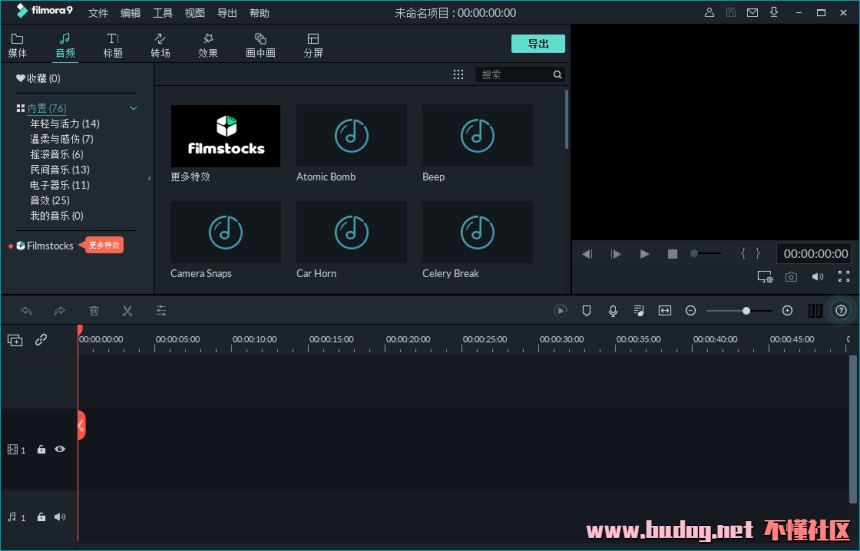Click the trash delete icon in timeline toolbar

point(94,311)
